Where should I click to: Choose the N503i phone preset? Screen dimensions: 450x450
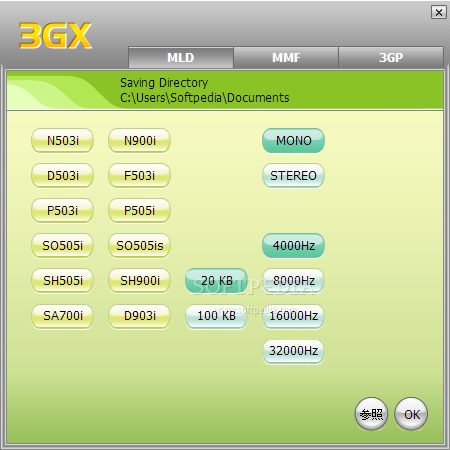(62, 140)
